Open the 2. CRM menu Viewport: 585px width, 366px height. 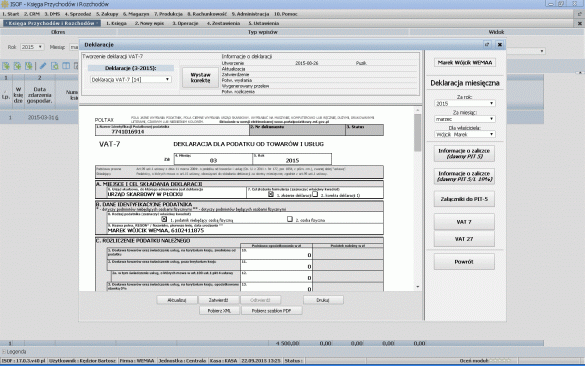[32, 14]
